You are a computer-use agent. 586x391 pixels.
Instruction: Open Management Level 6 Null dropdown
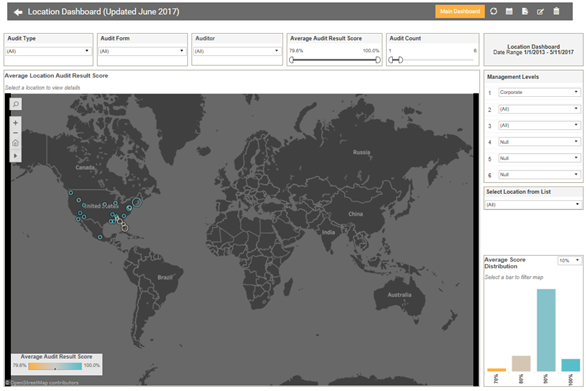point(539,175)
